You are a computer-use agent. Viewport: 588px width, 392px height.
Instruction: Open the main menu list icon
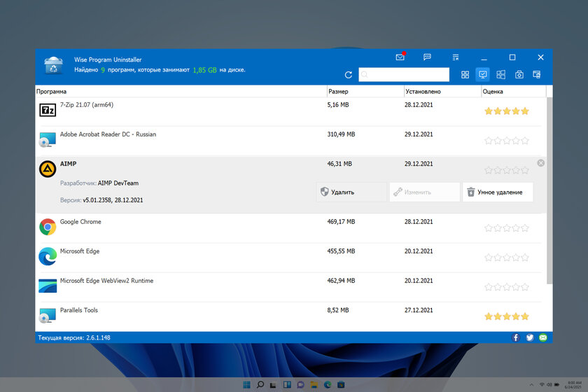[x=455, y=57]
